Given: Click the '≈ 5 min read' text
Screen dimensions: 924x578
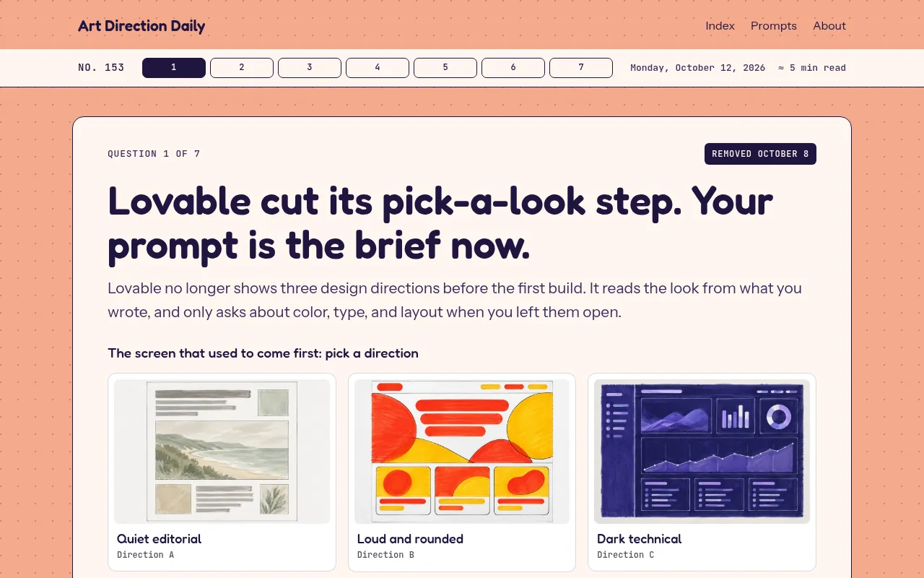Looking at the screenshot, I should point(812,68).
